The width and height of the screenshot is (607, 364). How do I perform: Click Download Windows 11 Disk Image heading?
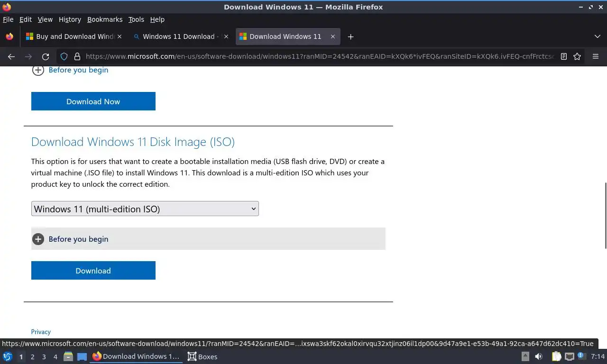coord(133,142)
